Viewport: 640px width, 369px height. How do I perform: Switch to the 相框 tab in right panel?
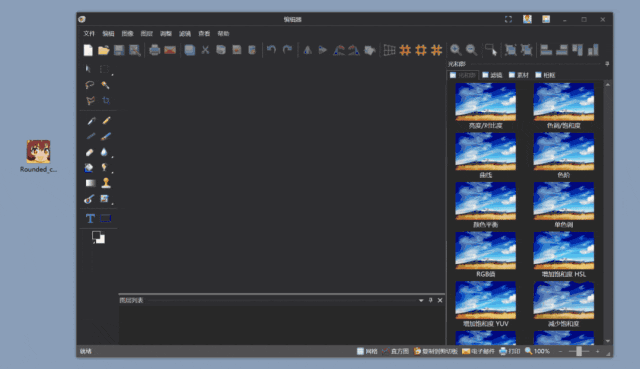(545, 75)
